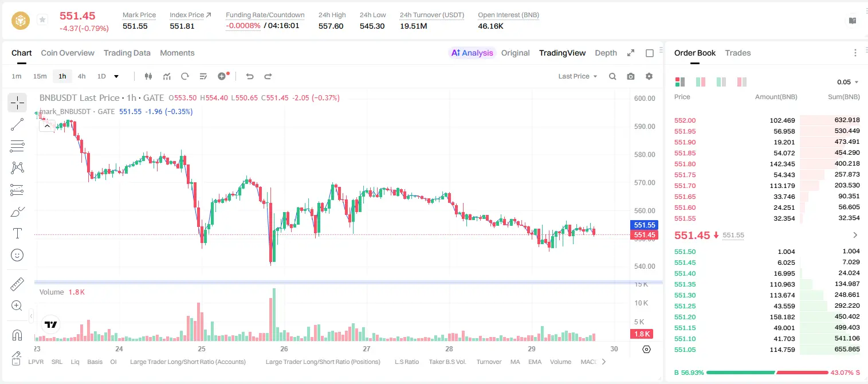
Task: Open the Coin Overview tab
Action: (x=68, y=53)
